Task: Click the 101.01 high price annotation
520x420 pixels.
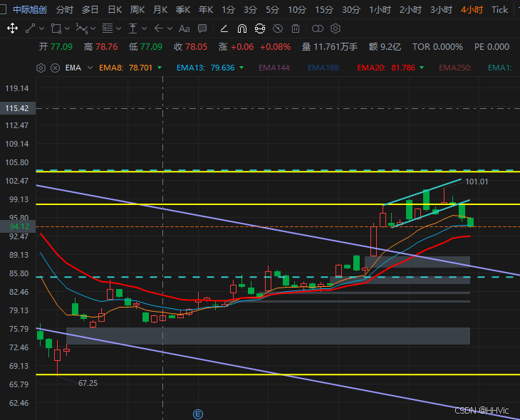Action: (x=477, y=182)
